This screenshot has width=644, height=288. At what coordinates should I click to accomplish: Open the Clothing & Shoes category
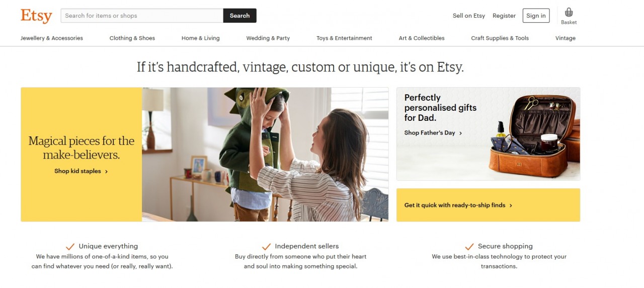coord(132,38)
